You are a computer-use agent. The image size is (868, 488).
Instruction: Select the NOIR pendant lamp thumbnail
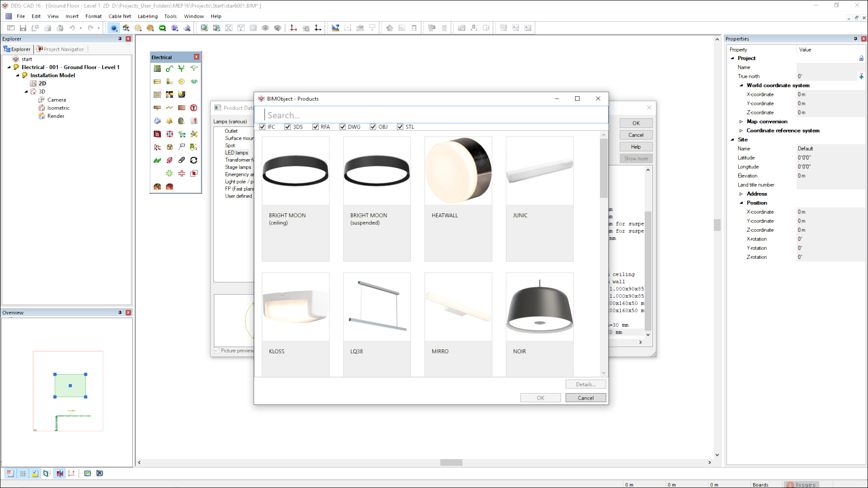coord(539,307)
